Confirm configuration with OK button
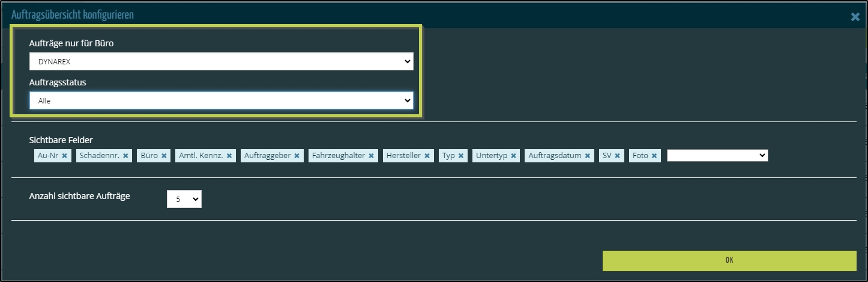 (729, 261)
